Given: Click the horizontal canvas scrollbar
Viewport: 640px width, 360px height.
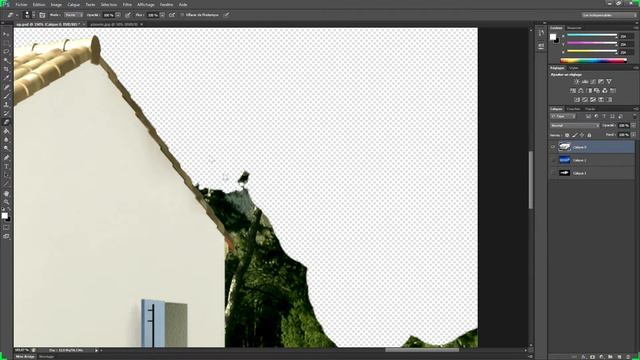Looking at the screenshot, I should click(x=422, y=350).
